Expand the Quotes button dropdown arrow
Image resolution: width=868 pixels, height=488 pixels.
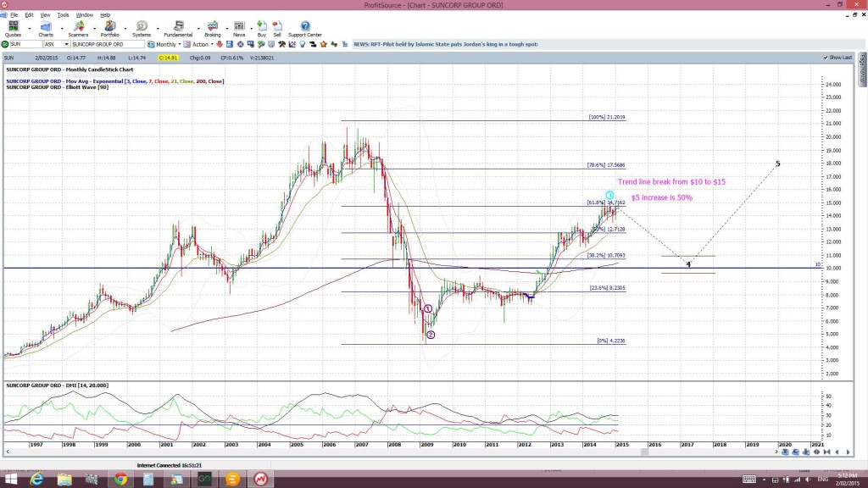click(30, 29)
